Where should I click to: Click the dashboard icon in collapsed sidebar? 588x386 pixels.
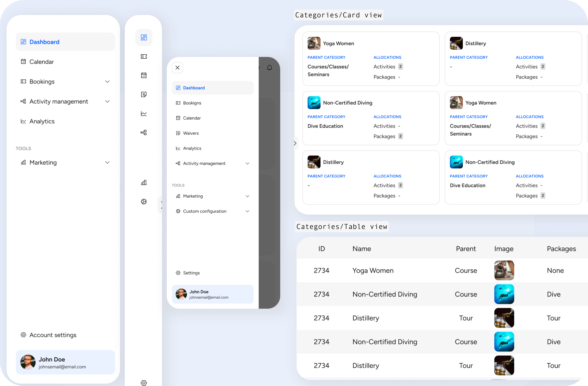[144, 37]
